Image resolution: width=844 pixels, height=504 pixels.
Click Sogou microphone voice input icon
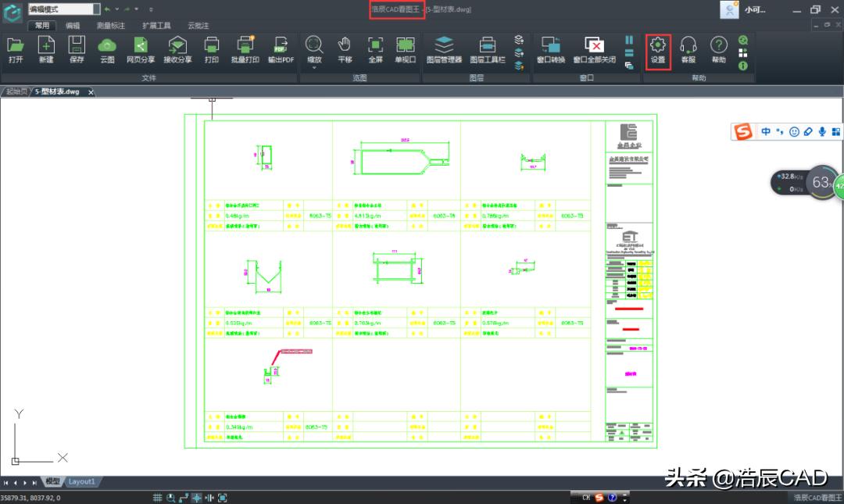point(822,131)
